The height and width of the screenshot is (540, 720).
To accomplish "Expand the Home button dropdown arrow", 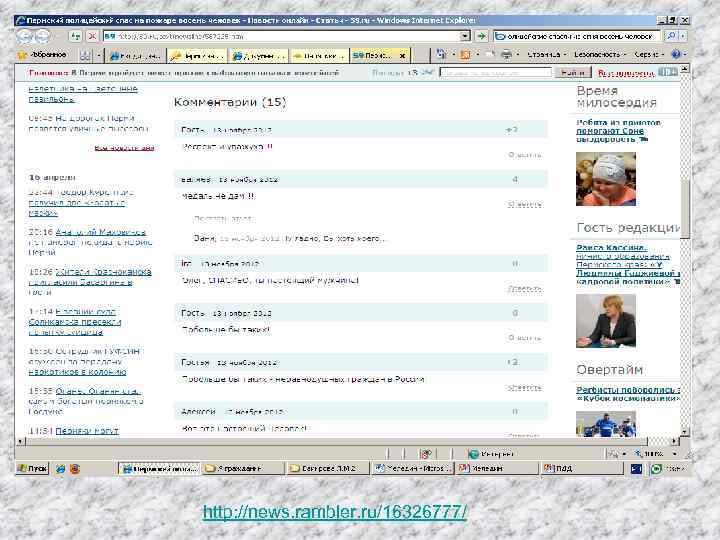I will (452, 55).
